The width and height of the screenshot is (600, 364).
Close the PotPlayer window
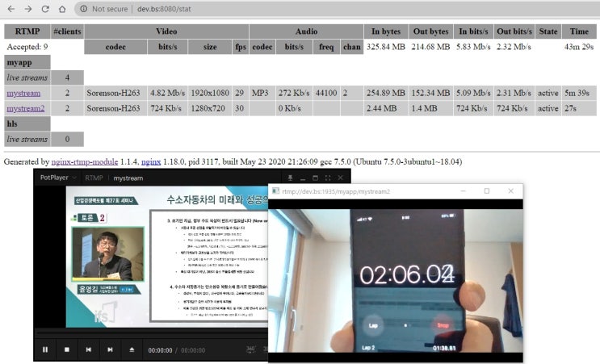click(340, 178)
